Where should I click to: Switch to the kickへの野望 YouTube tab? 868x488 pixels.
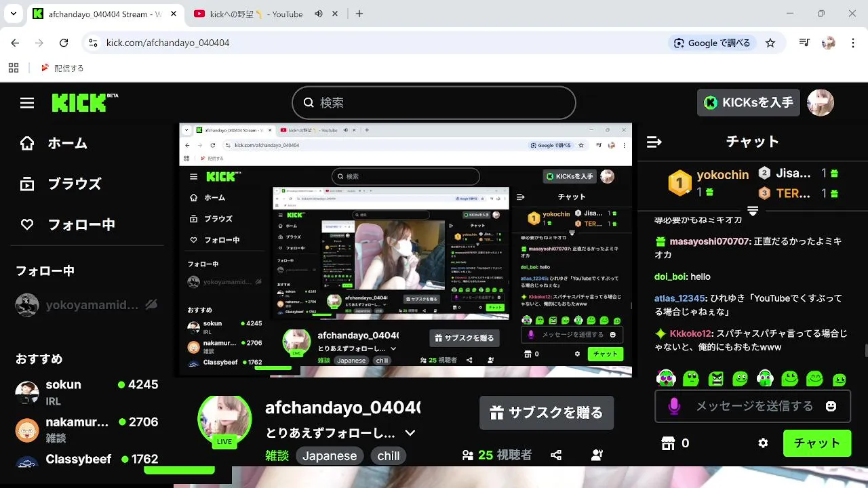pos(256,14)
